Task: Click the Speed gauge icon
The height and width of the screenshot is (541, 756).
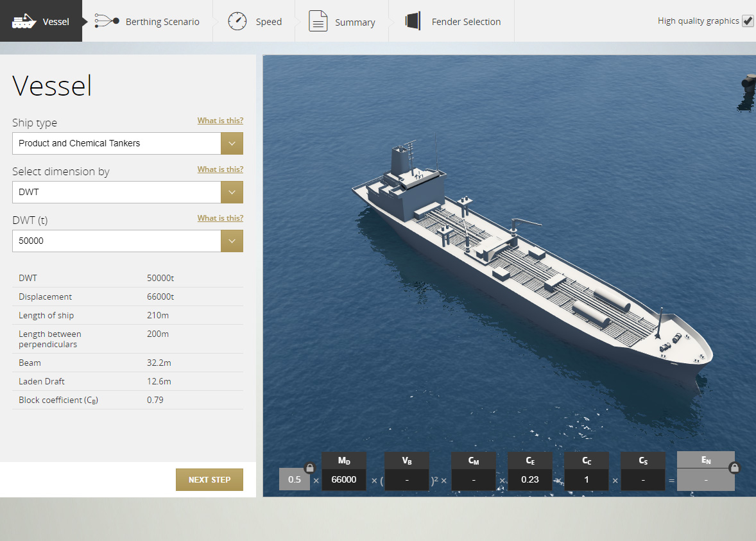Action: click(x=237, y=21)
